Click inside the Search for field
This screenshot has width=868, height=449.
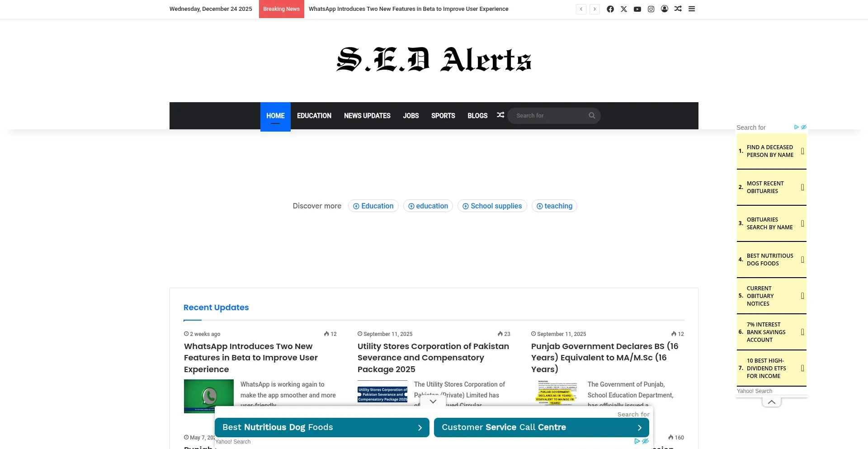(547, 115)
